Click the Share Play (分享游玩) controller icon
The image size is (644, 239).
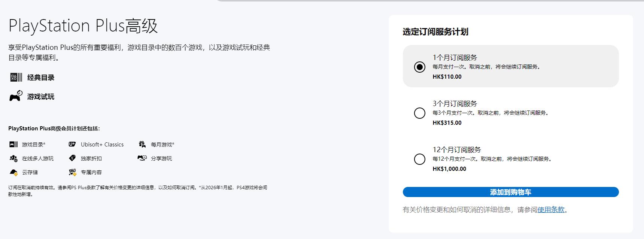142,158
